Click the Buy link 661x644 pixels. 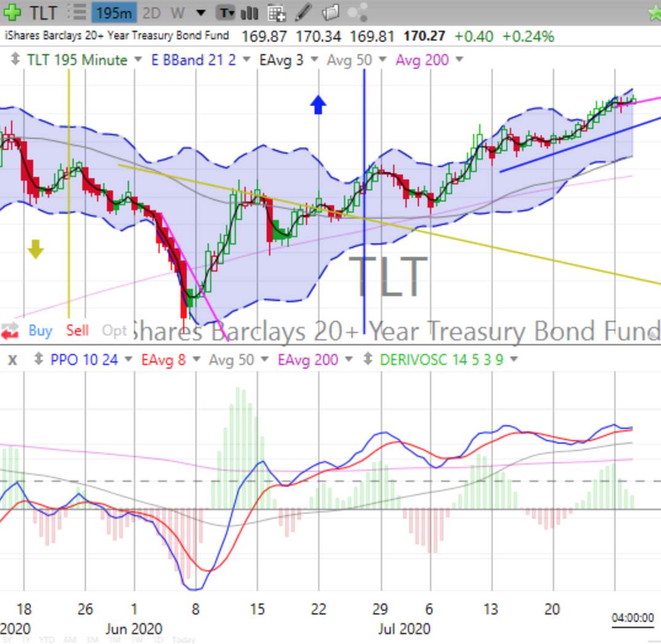click(39, 331)
